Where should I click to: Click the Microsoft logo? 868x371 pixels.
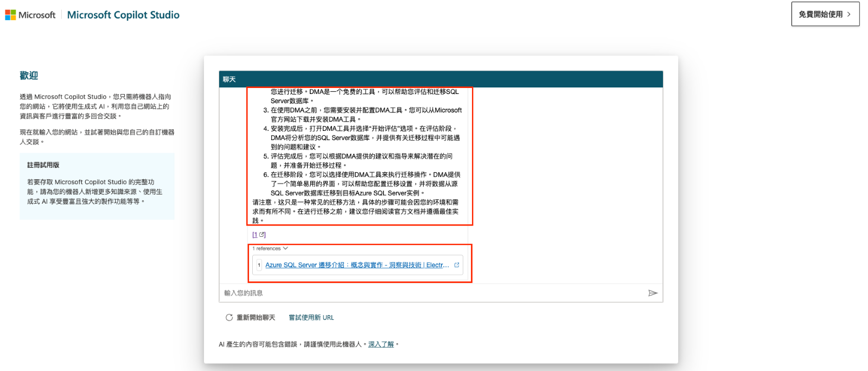coord(30,15)
